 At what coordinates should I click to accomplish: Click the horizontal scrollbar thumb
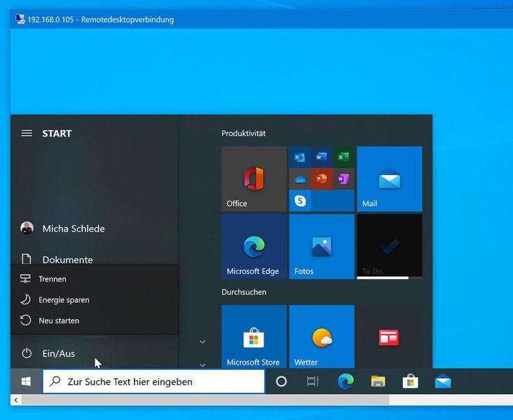pos(205,400)
